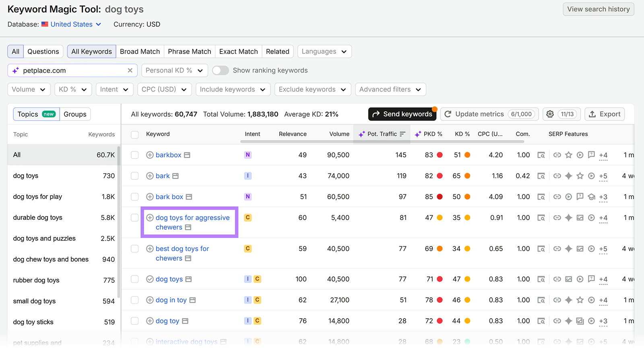Click the added checkmark icon for dog toys
644x350 pixels.
coord(150,279)
